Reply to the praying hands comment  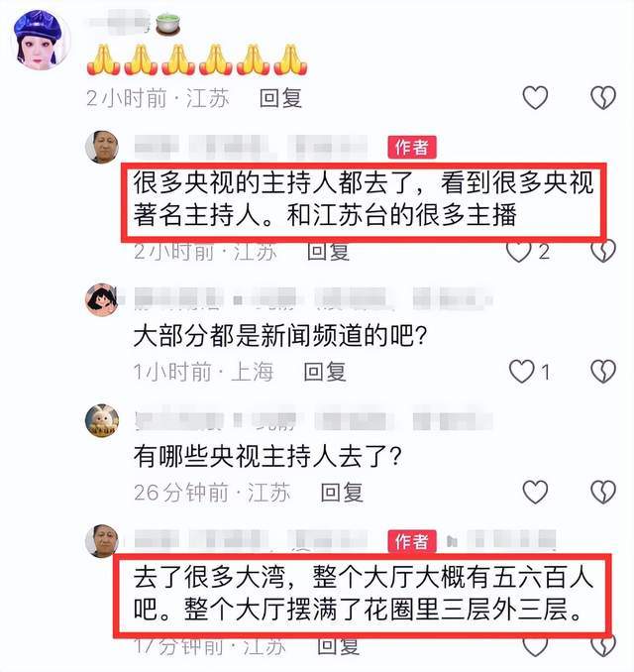(280, 98)
